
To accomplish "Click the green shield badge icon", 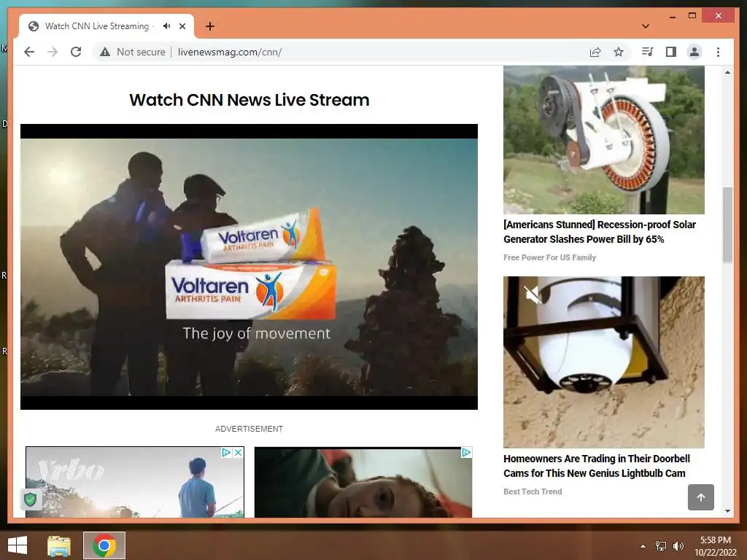I will tap(31, 499).
